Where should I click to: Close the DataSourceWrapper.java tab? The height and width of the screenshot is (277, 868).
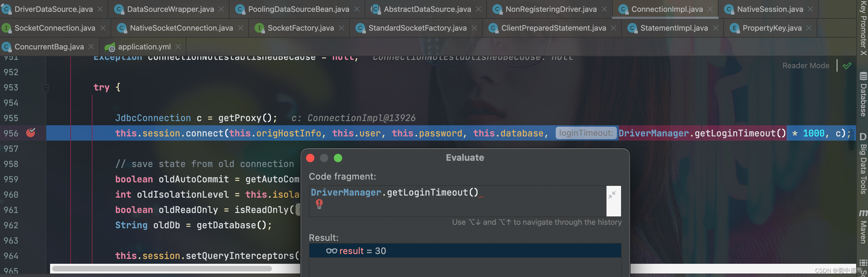pos(221,9)
